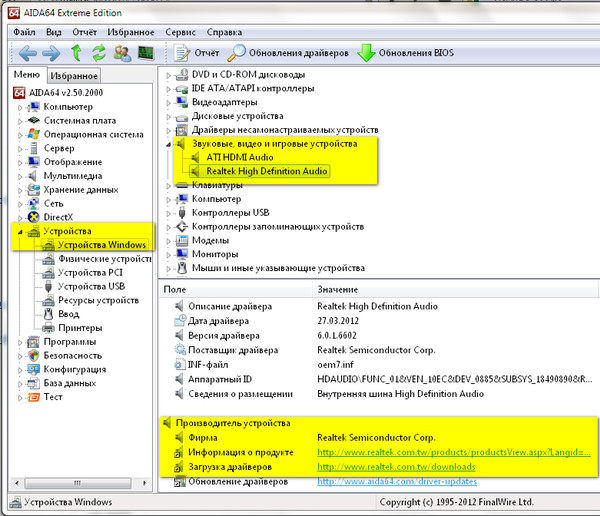This screenshot has height=516, width=600.
Task: Expand the Мультимедиа node
Action: [20, 176]
